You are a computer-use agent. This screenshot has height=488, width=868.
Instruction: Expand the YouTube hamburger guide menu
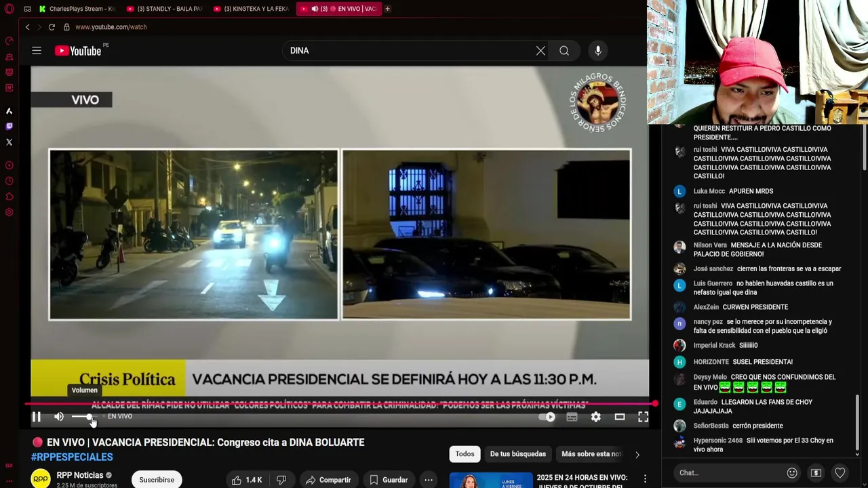coord(37,51)
